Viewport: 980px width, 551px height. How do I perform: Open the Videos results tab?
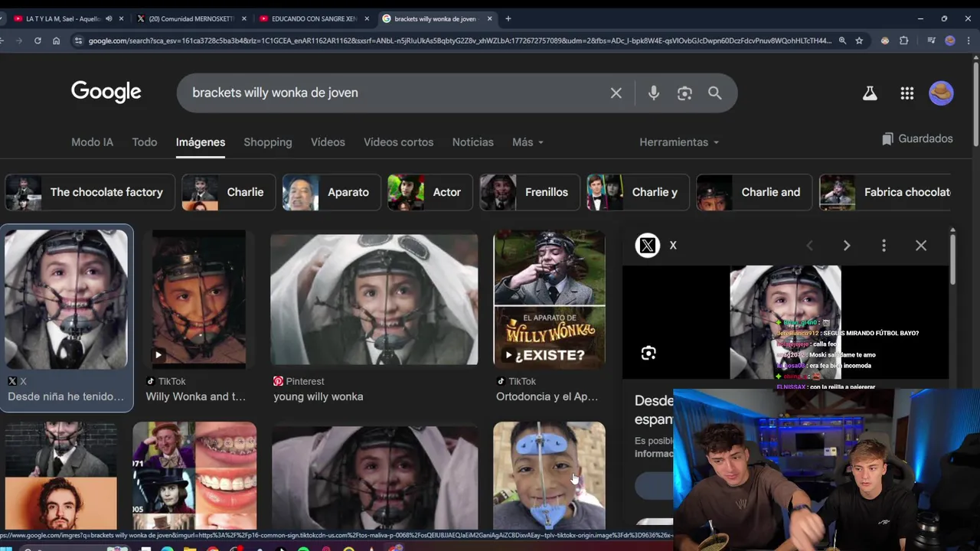[x=328, y=142]
